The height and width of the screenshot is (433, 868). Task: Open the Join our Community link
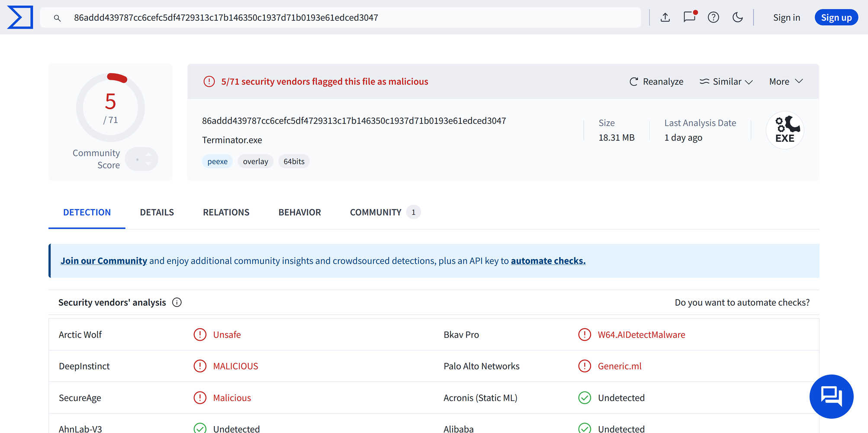pyautogui.click(x=103, y=261)
